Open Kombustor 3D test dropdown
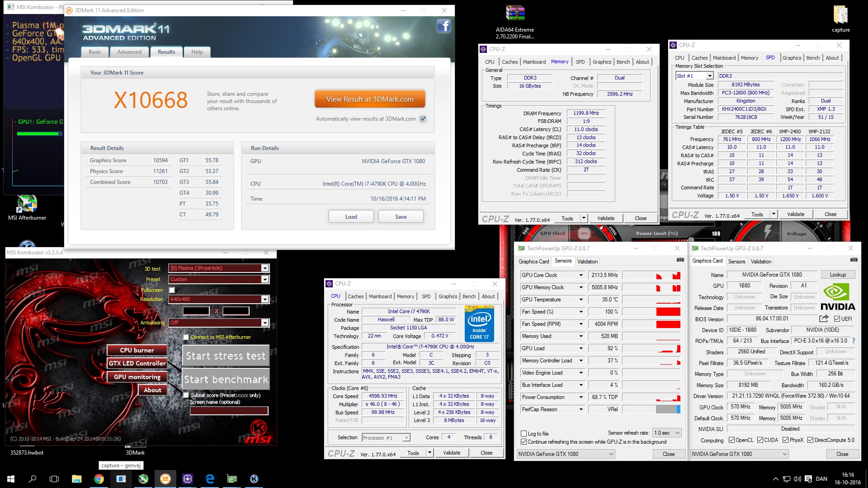 (x=265, y=268)
